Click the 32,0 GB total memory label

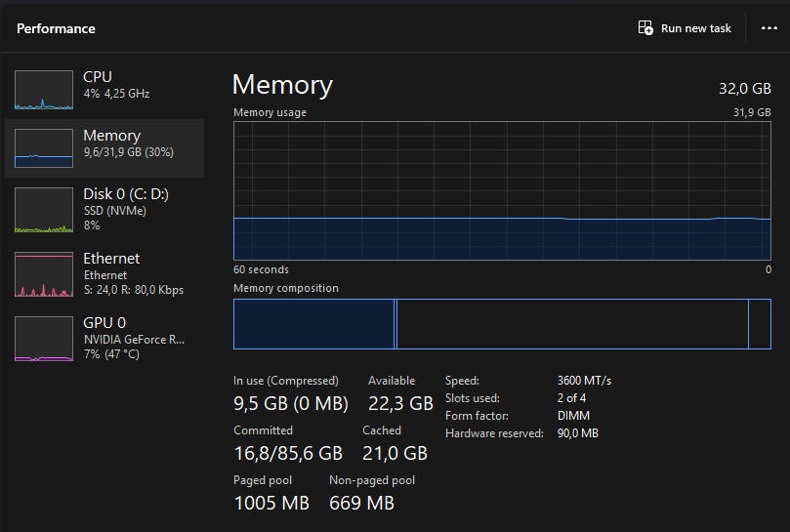tap(744, 89)
